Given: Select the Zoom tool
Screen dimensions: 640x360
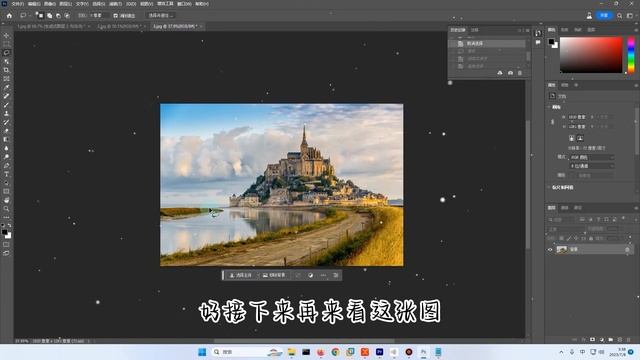Looking at the screenshot, I should (x=6, y=209).
